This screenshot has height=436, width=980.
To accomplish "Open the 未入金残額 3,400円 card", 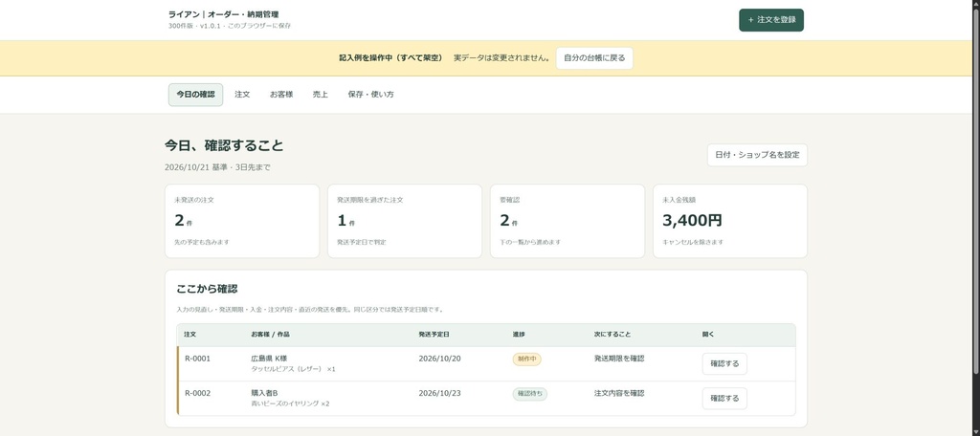I will point(730,221).
